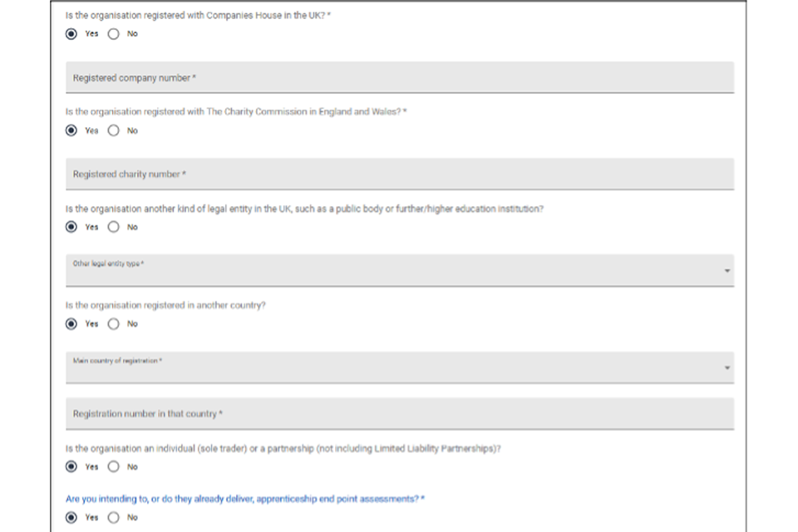
Task: Open the Main country of registration dropdown
Action: [391, 367]
